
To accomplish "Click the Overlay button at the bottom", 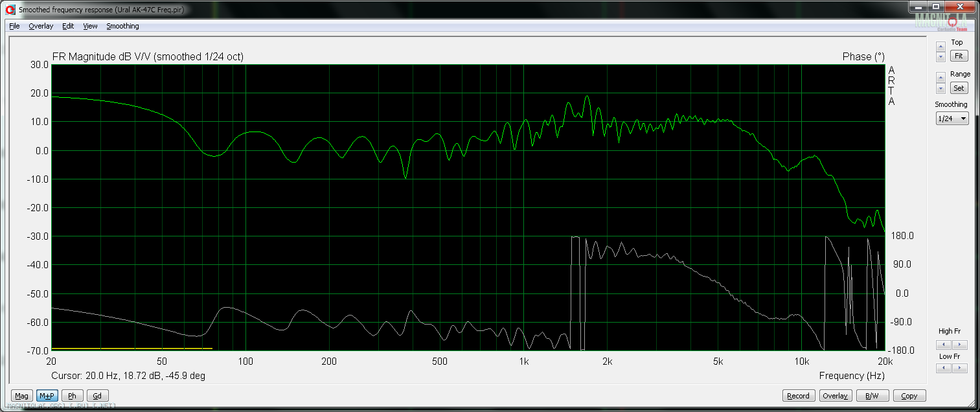I will point(835,396).
